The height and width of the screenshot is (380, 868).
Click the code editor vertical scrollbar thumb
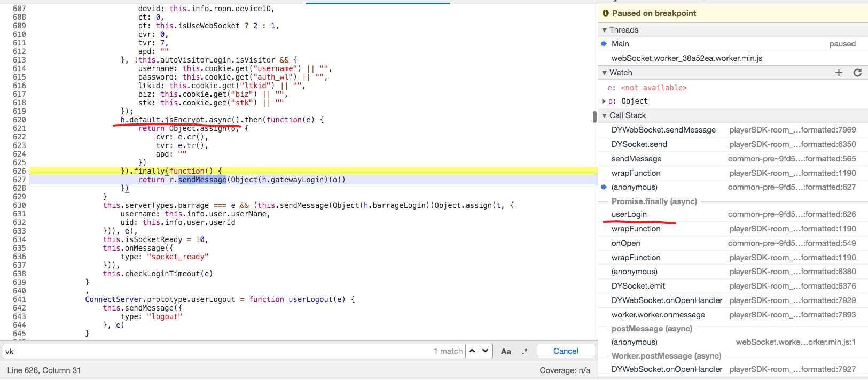(595, 117)
